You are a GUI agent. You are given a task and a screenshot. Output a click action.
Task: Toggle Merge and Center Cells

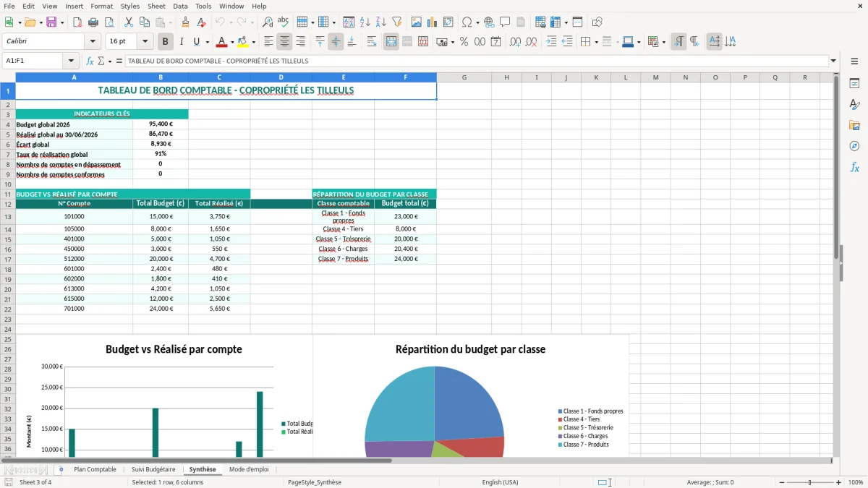[391, 42]
